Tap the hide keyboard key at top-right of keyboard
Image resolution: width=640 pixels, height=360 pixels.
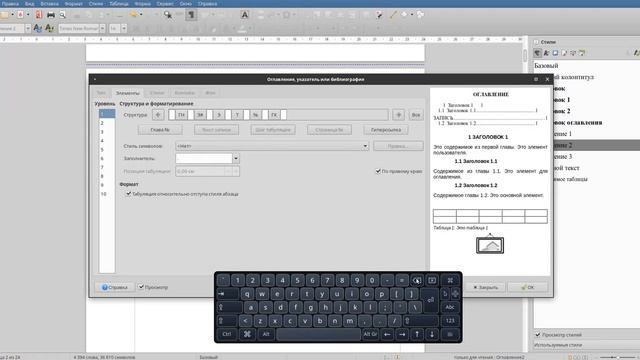pyautogui.click(x=450, y=280)
